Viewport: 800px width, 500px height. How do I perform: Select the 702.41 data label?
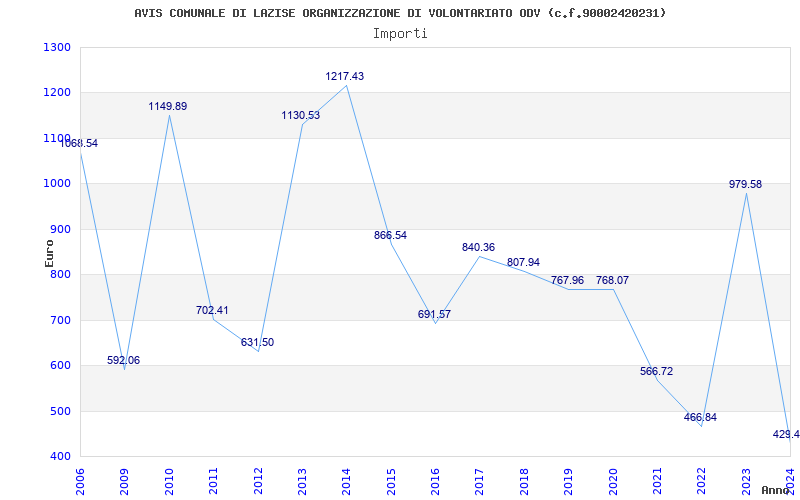point(212,310)
